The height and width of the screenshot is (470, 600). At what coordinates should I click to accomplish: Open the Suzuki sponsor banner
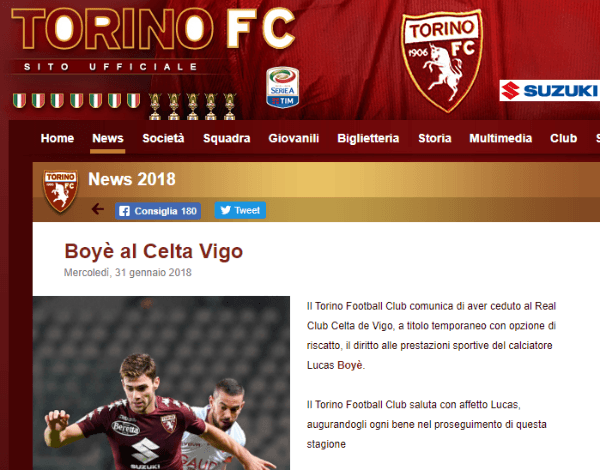(x=549, y=91)
